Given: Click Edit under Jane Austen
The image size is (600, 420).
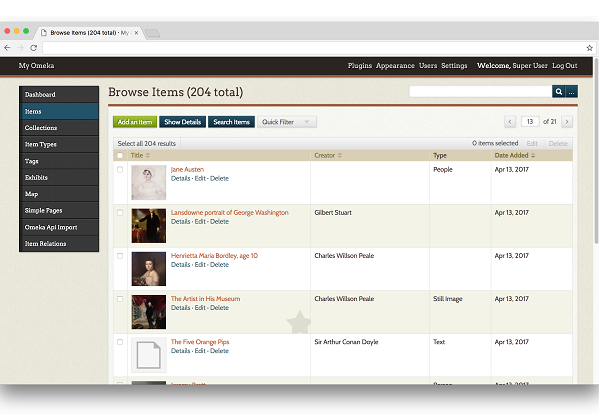Looking at the screenshot, I should (x=200, y=179).
